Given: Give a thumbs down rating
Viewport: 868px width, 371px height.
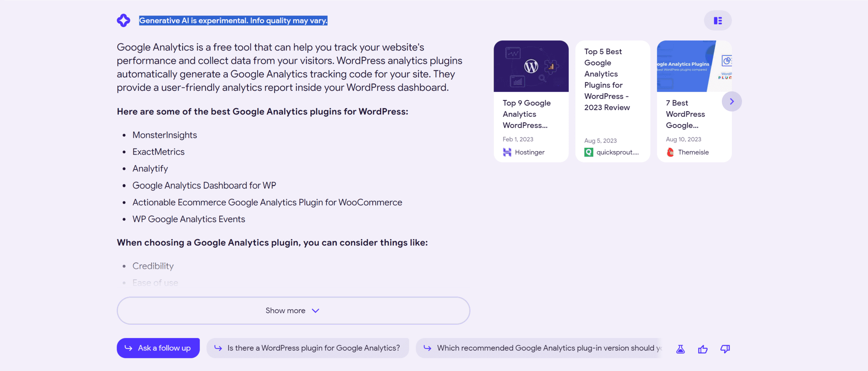Looking at the screenshot, I should coord(725,349).
